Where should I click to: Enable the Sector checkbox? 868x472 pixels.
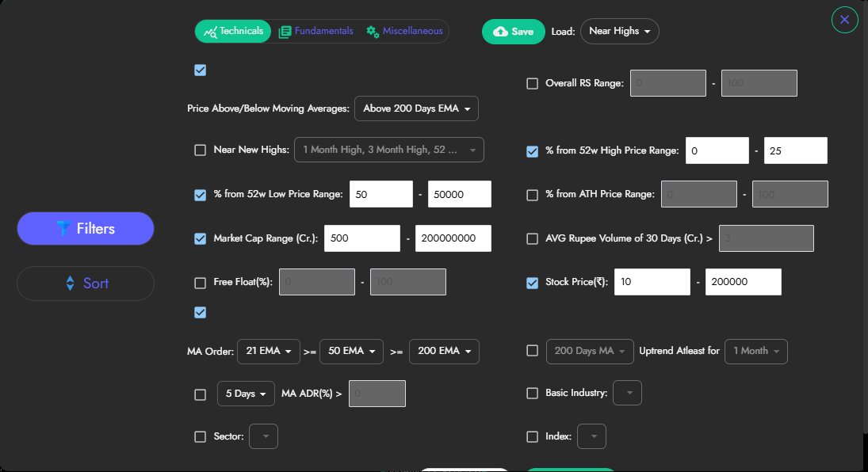pos(201,437)
